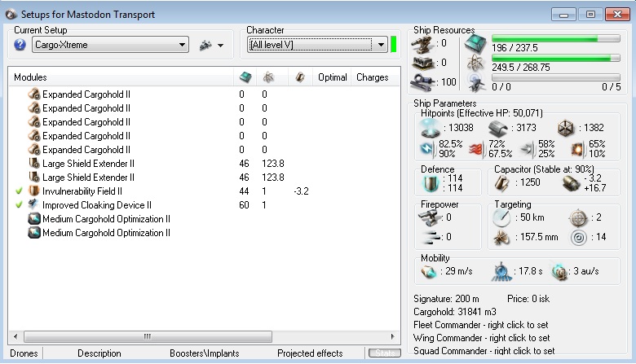Viewport: 636px width, 364px height.
Task: Click Squad Commander right click to set
Action: [x=484, y=351]
